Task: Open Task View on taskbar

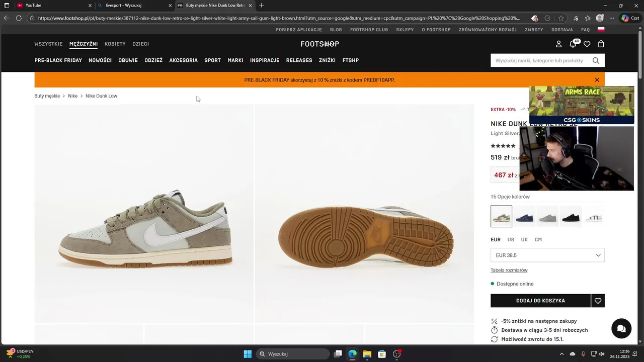Action: pyautogui.click(x=338, y=354)
